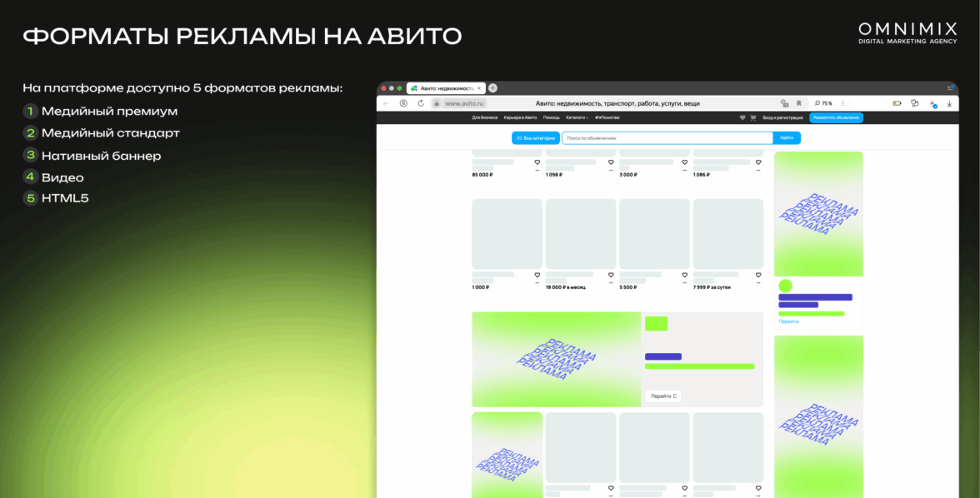Viewport: 980px width, 498px height.
Task: Open the #яПомогаю header item
Action: [607, 117]
